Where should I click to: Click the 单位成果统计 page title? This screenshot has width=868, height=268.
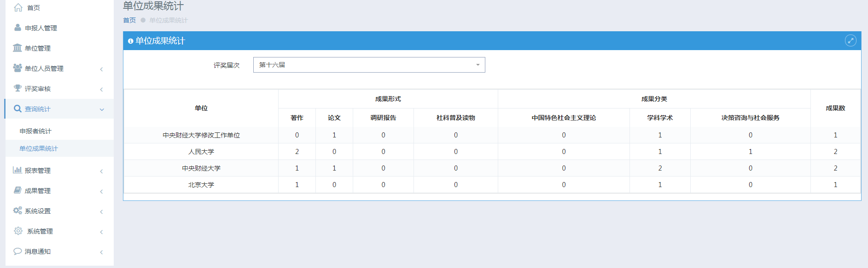153,6
